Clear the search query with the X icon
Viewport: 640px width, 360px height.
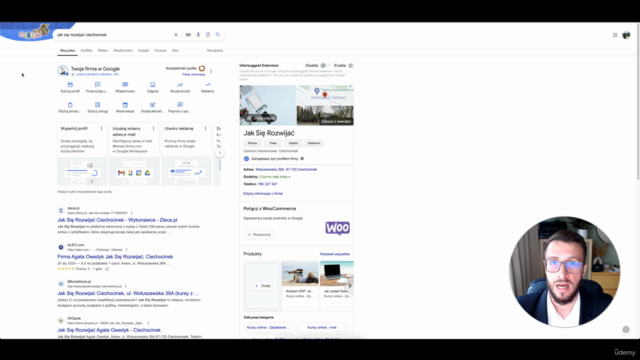[x=176, y=35]
